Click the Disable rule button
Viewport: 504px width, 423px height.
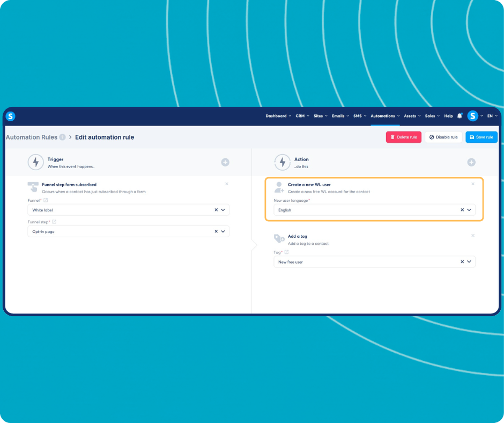(x=443, y=137)
